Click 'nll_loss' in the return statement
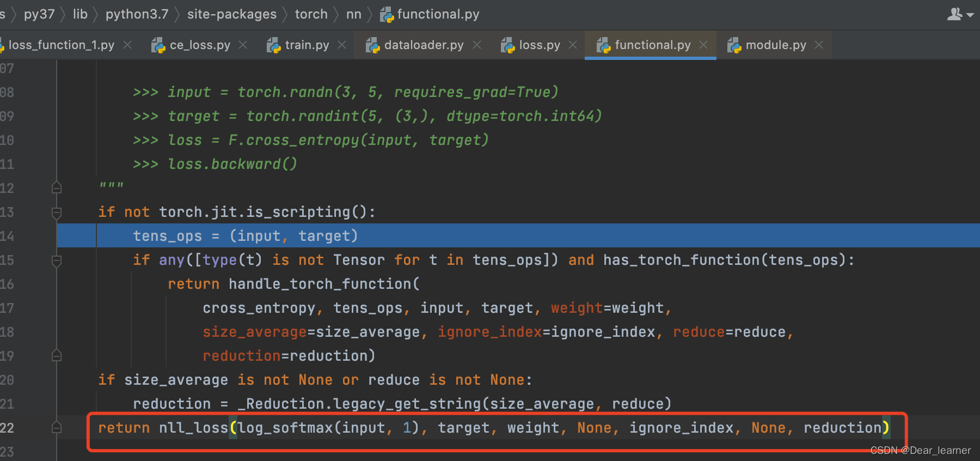This screenshot has width=980, height=461. click(x=194, y=428)
